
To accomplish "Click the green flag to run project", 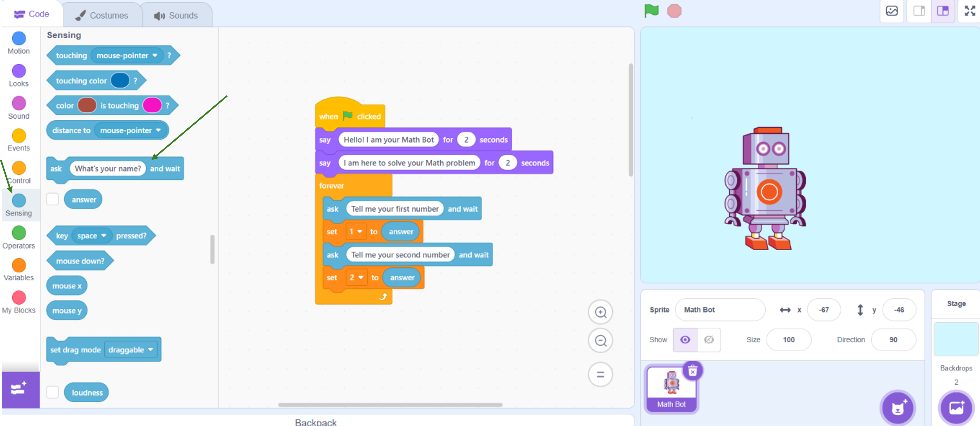I will click(x=651, y=11).
